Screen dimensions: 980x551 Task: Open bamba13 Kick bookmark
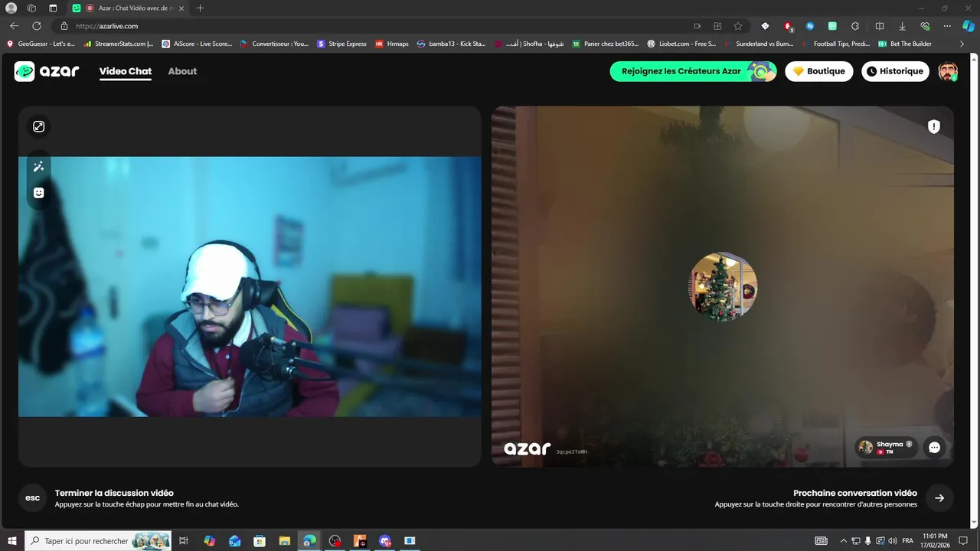[452, 44]
